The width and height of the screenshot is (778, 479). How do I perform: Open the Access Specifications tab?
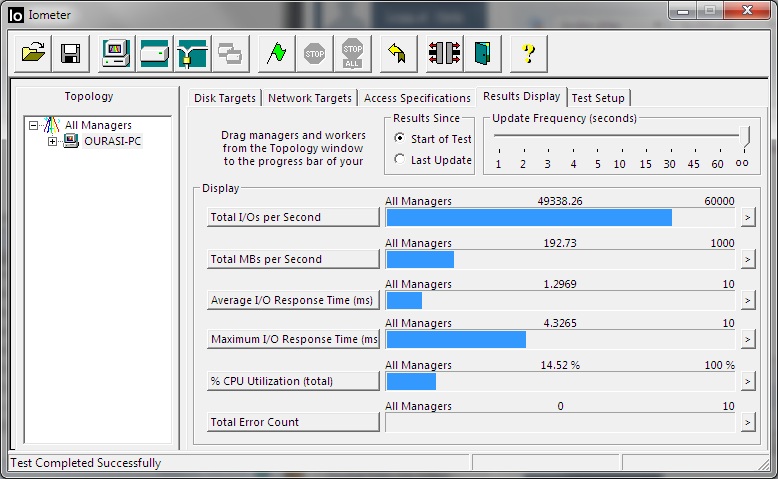click(x=417, y=98)
